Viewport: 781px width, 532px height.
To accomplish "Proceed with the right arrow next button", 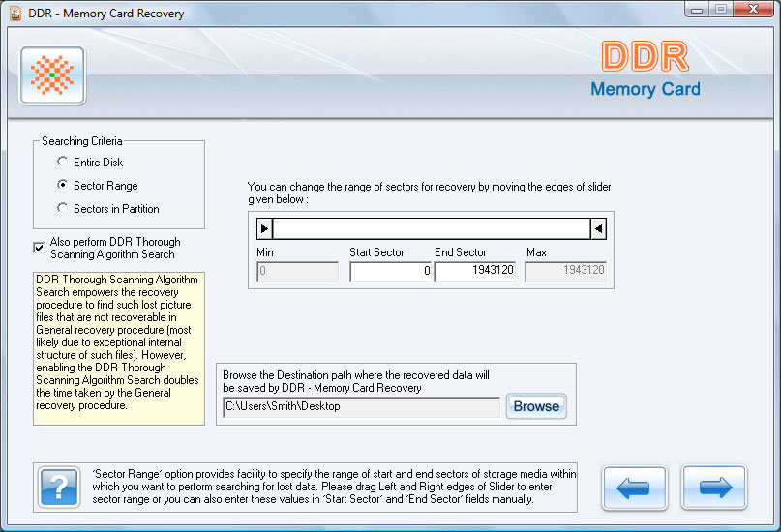I will pos(714,488).
